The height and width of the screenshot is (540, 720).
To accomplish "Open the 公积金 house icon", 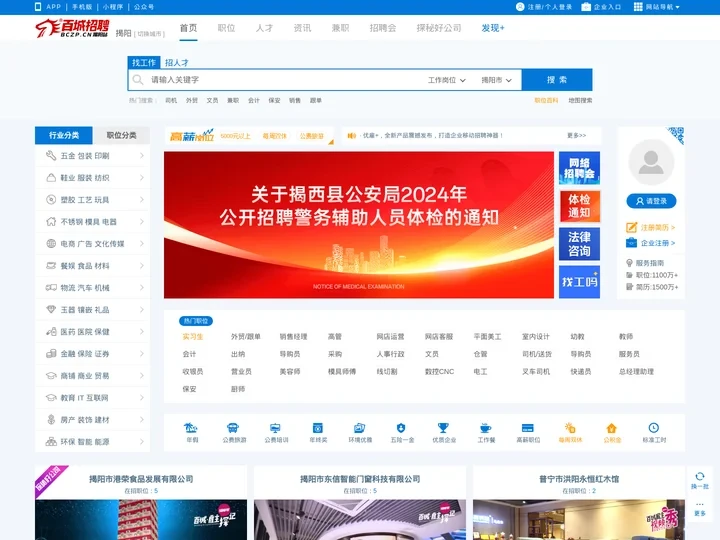I will click(x=612, y=428).
